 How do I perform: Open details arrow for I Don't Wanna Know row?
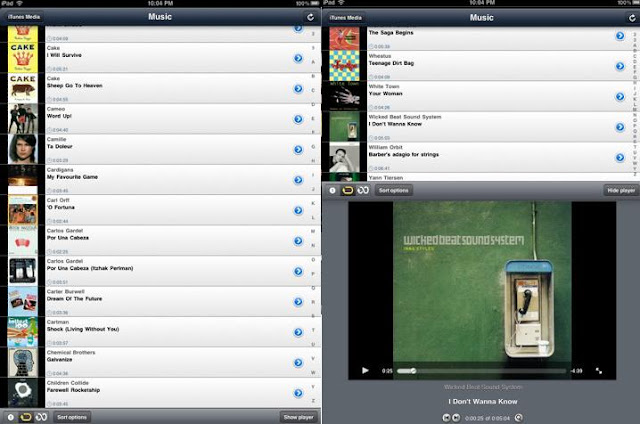click(x=620, y=127)
